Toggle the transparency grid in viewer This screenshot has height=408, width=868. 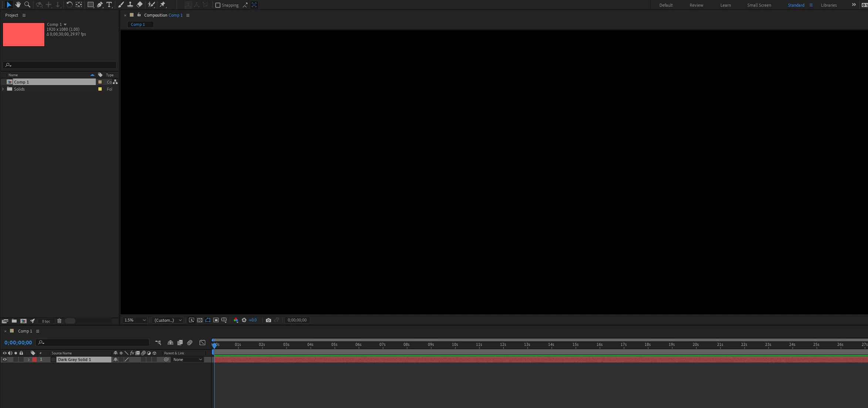200,320
